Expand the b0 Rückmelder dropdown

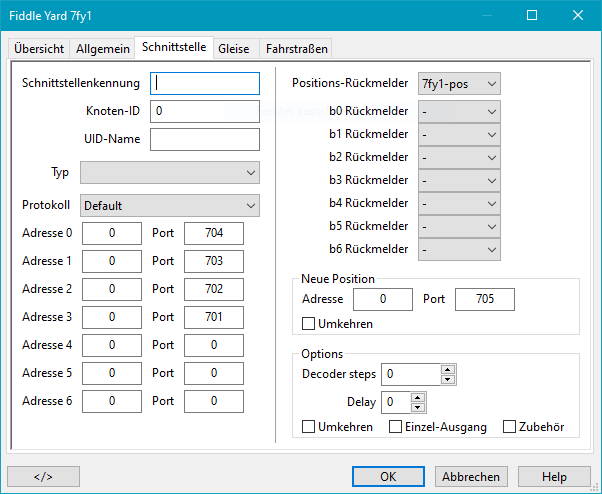click(459, 110)
